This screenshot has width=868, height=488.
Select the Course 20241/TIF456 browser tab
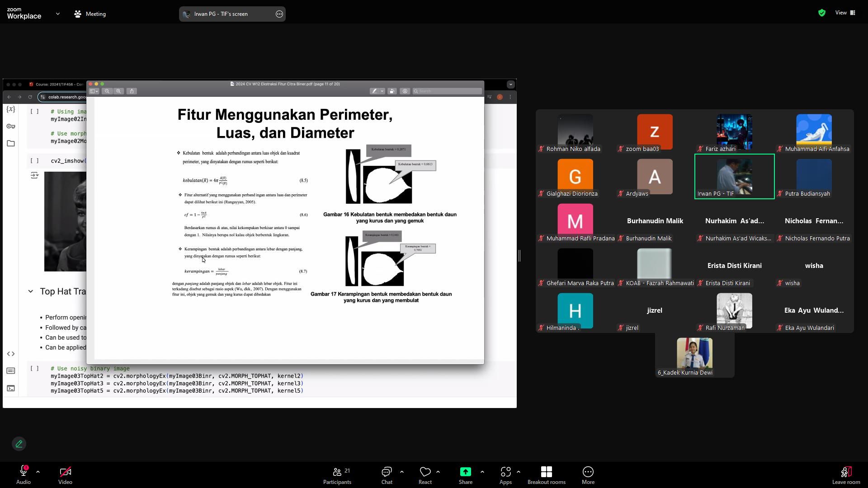[x=56, y=84]
